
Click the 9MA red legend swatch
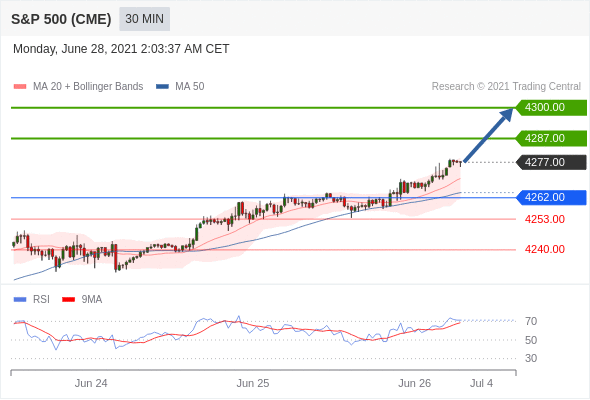coord(68,300)
